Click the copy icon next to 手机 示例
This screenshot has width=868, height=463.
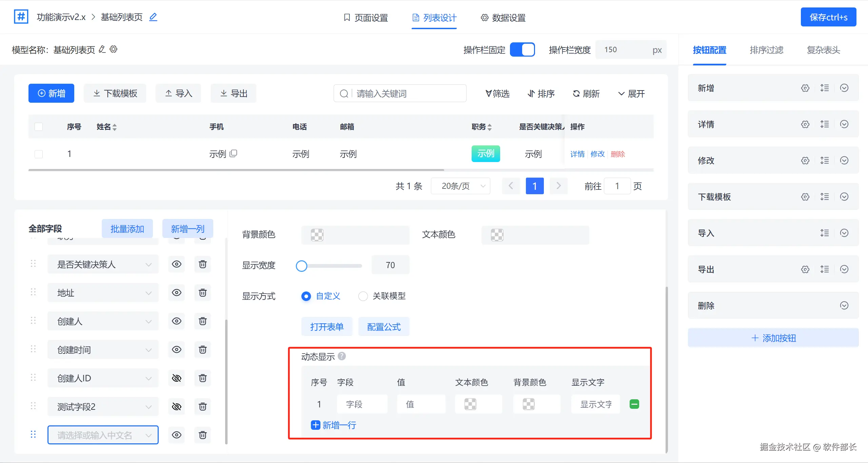click(x=233, y=154)
